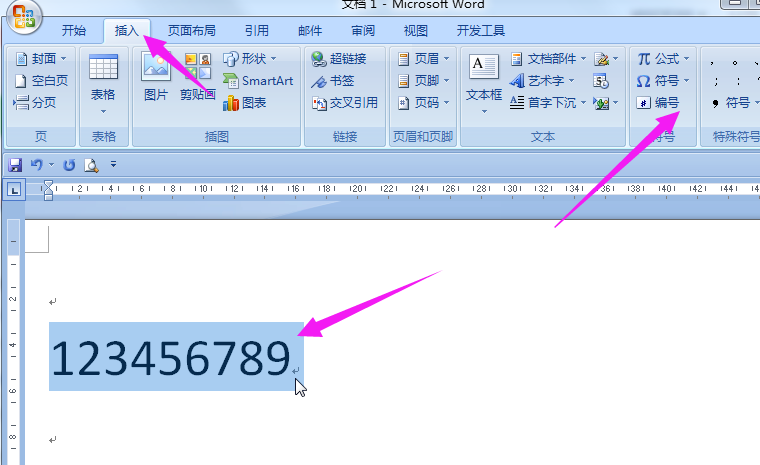Expand the 页眉 dropdown arrow
The width and height of the screenshot is (760, 465).
[x=446, y=59]
